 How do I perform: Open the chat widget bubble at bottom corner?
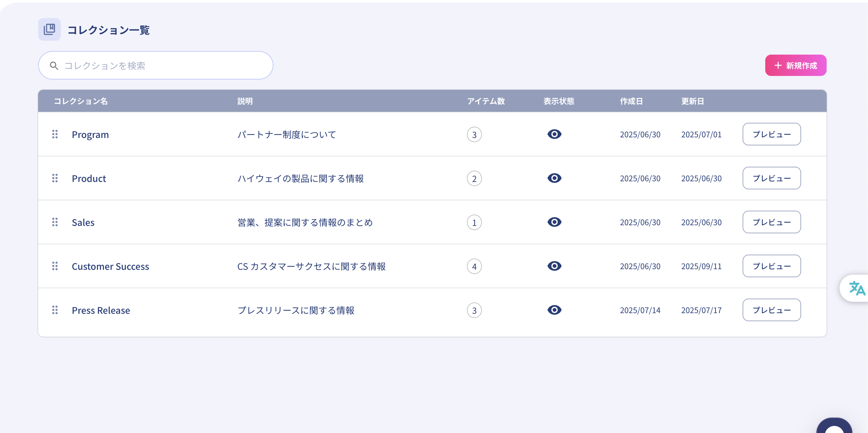[x=834, y=426]
